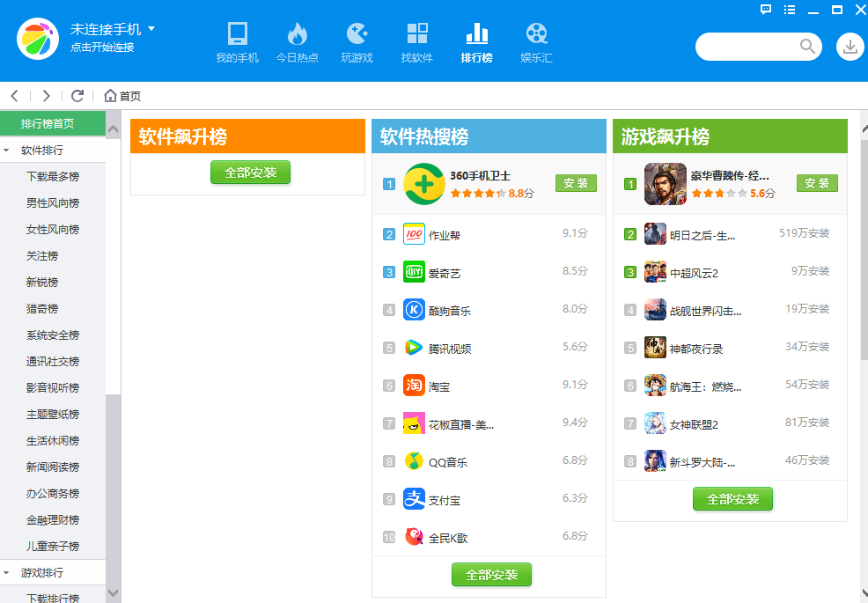The image size is (868, 603).
Task: Click the 爱奇艺 app icon
Action: click(414, 272)
